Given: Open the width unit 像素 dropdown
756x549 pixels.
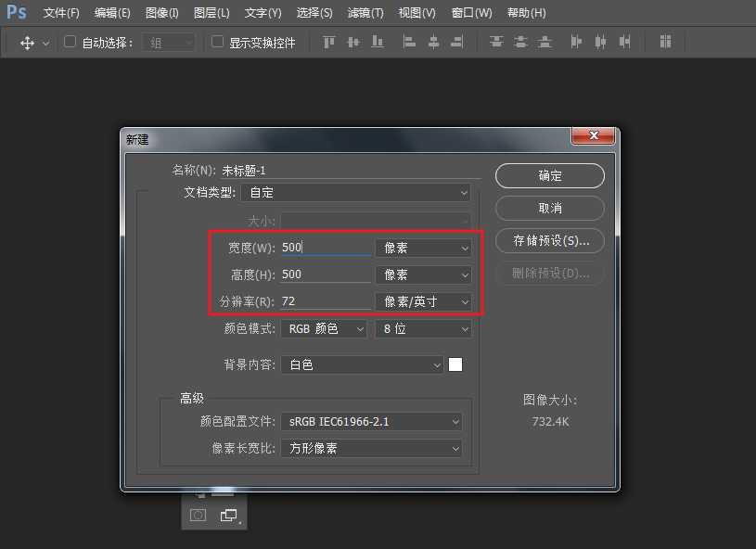Looking at the screenshot, I should coord(423,247).
